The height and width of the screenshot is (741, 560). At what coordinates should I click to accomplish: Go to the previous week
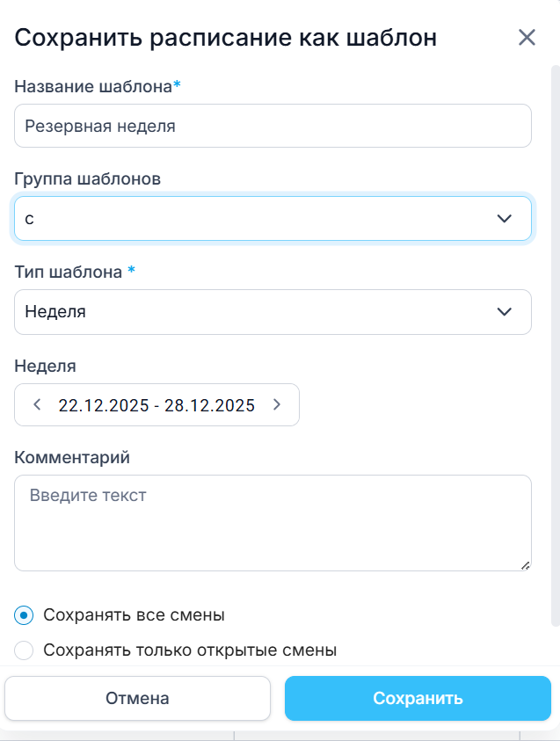[37, 405]
